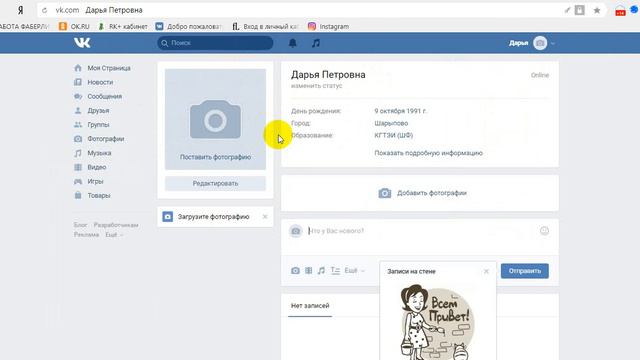Viewport: 640px width, 360px height.
Task: Click the Что у Вас нового post field
Action: pyautogui.click(x=420, y=231)
